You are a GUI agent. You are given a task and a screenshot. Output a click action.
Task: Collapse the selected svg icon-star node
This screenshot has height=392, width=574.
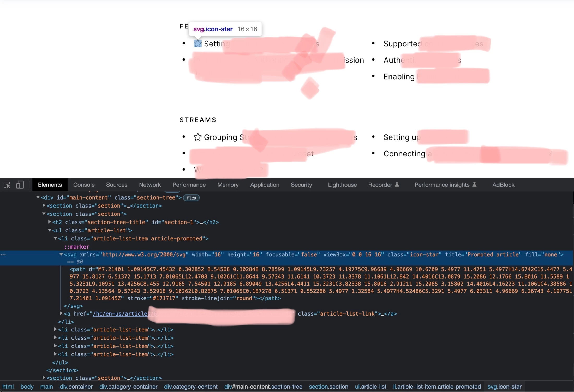61,254
